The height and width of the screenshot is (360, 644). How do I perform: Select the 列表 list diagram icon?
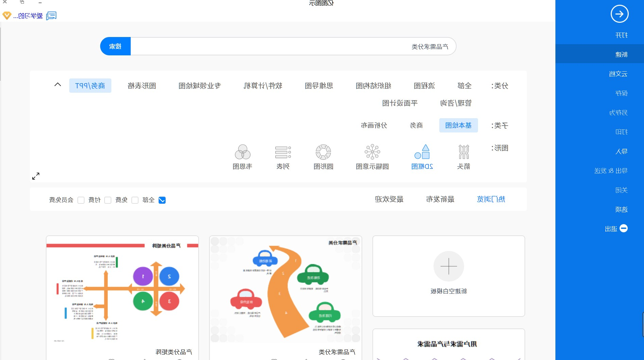(283, 152)
